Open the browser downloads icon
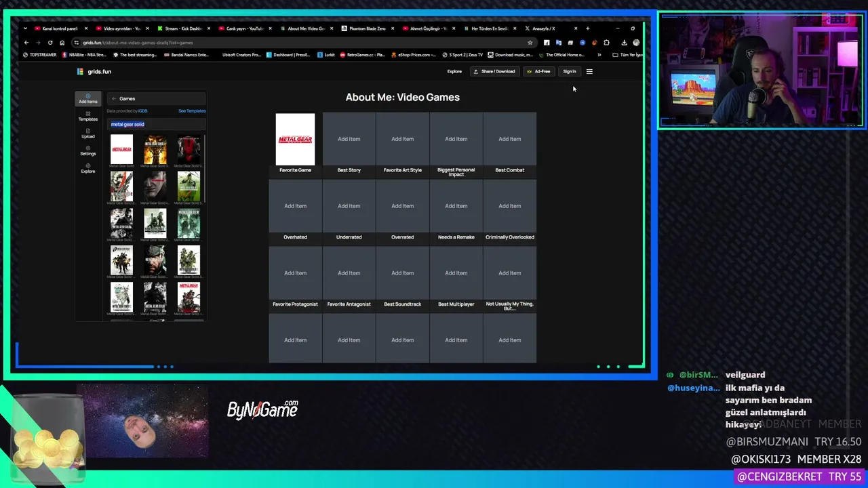Viewport: 868px width, 488px height. click(x=624, y=43)
